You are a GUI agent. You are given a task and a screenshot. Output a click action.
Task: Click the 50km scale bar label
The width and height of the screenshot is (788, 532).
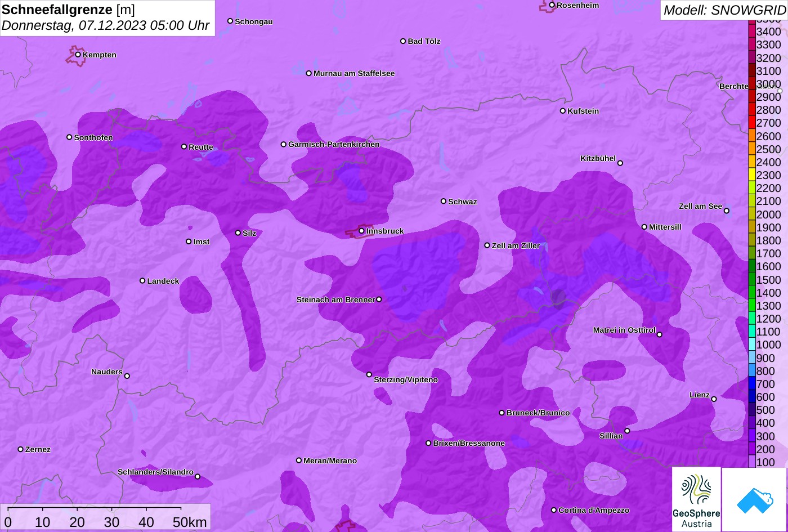click(190, 522)
